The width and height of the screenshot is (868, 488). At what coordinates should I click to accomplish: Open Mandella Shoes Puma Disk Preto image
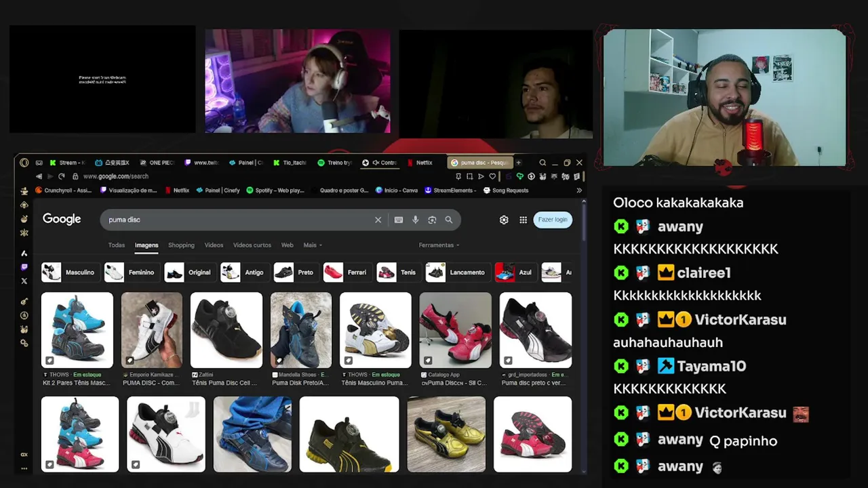pyautogui.click(x=301, y=330)
